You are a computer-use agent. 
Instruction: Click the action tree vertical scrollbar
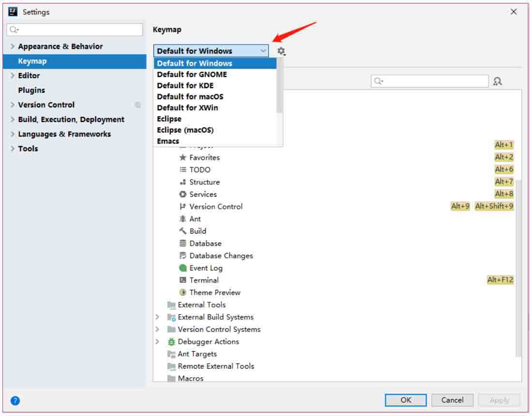click(518, 268)
